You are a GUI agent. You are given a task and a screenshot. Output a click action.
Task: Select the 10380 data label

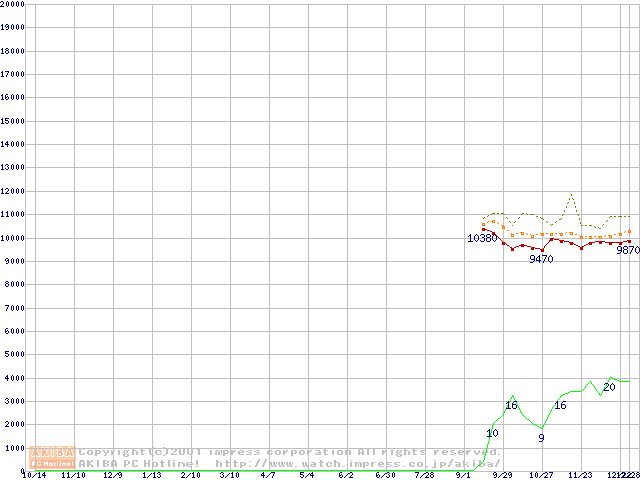(482, 238)
